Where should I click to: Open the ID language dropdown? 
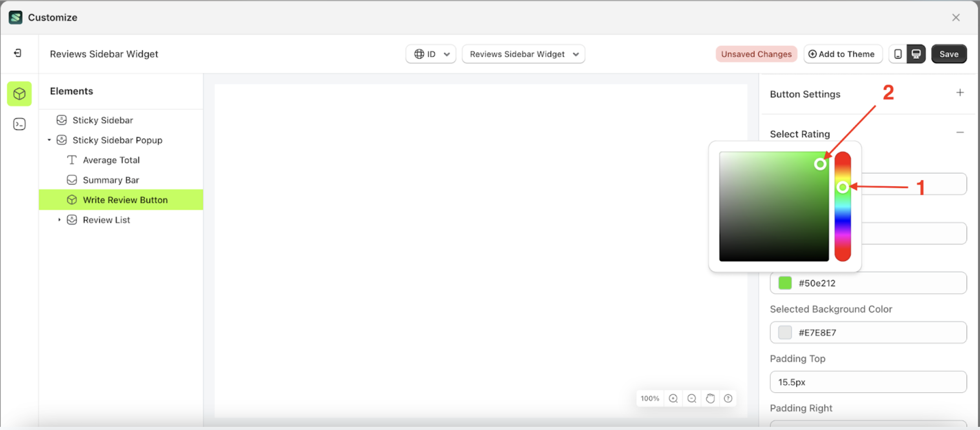click(430, 54)
